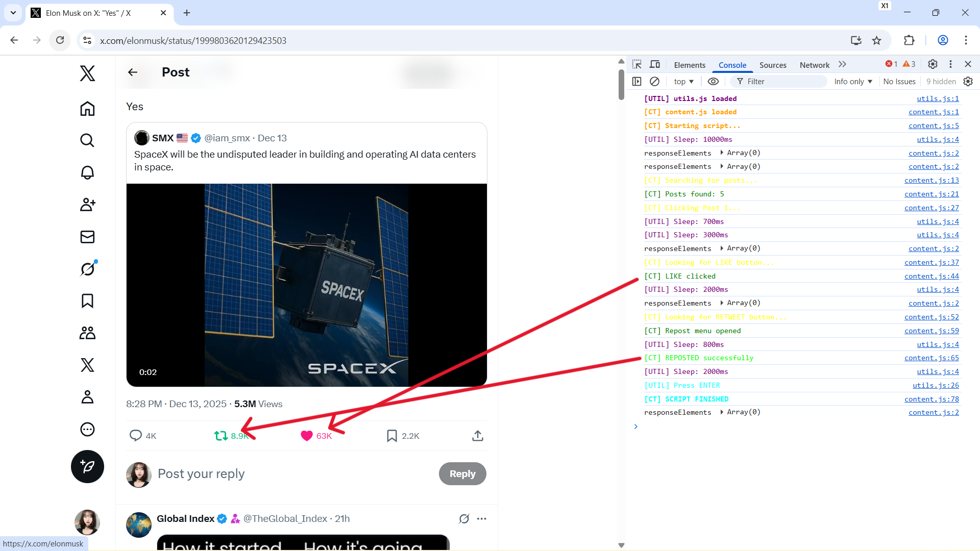Toggle the like heart showing 63K

click(307, 436)
